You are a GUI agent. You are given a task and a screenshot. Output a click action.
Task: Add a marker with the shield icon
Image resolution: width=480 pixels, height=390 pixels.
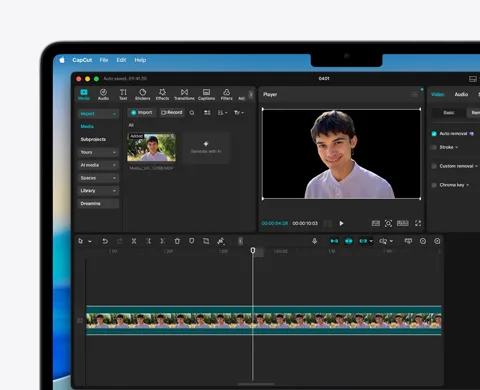tap(192, 241)
